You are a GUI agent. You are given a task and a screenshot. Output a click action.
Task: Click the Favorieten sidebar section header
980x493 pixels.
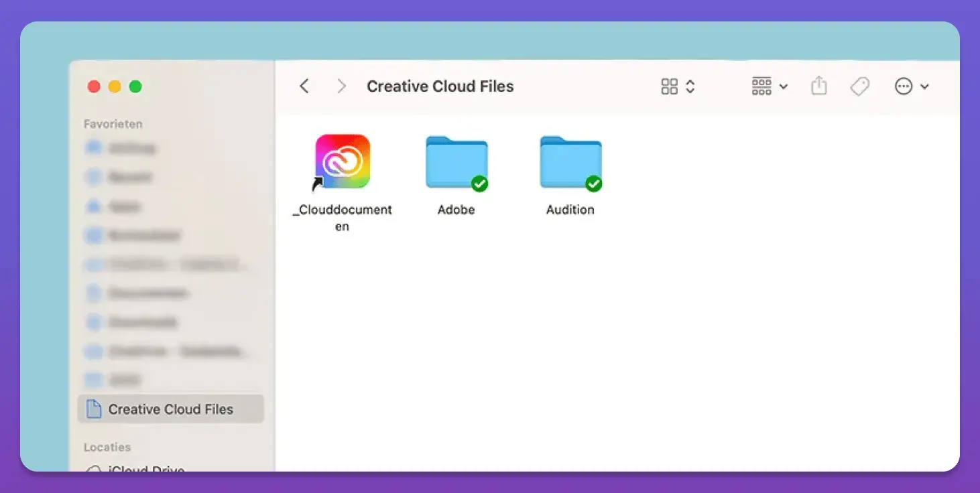pos(113,124)
